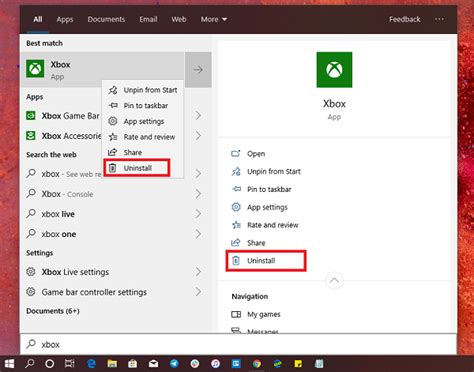Open Cortana circle icon on taskbar
This screenshot has width=474, height=372.
coord(50,364)
